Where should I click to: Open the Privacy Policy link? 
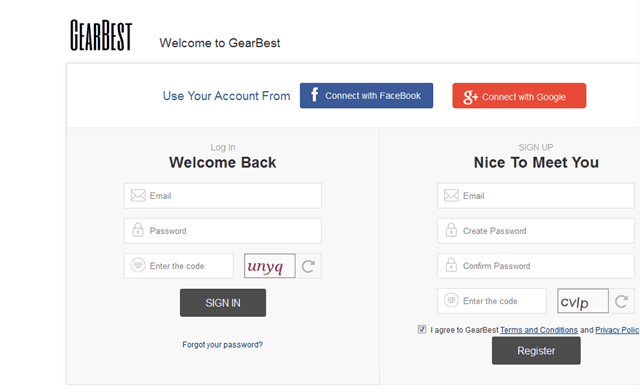point(617,330)
